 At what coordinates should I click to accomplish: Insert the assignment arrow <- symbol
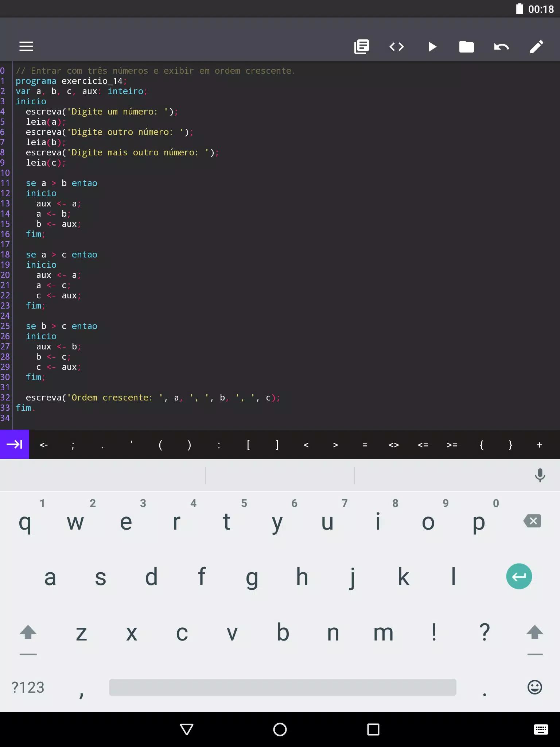(x=44, y=445)
